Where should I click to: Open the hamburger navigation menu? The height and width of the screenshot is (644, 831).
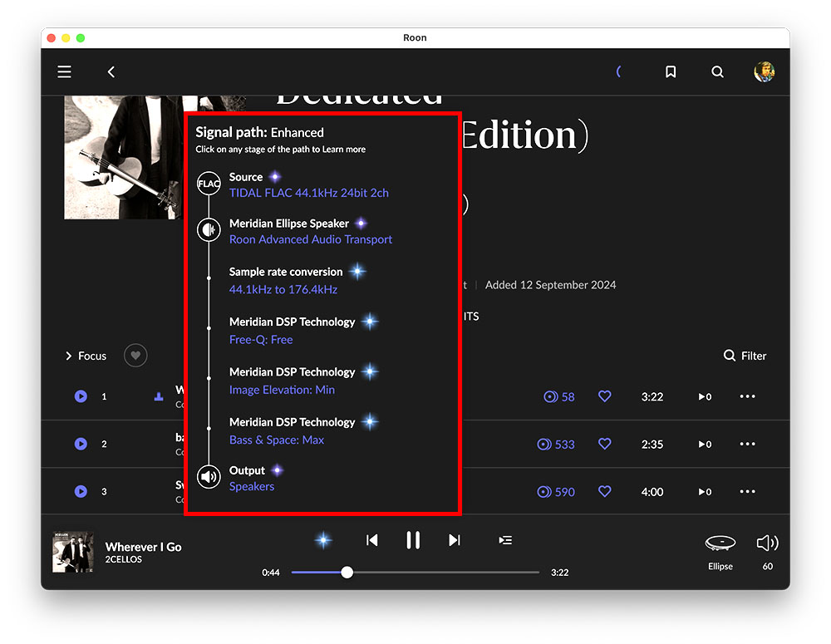(x=64, y=72)
